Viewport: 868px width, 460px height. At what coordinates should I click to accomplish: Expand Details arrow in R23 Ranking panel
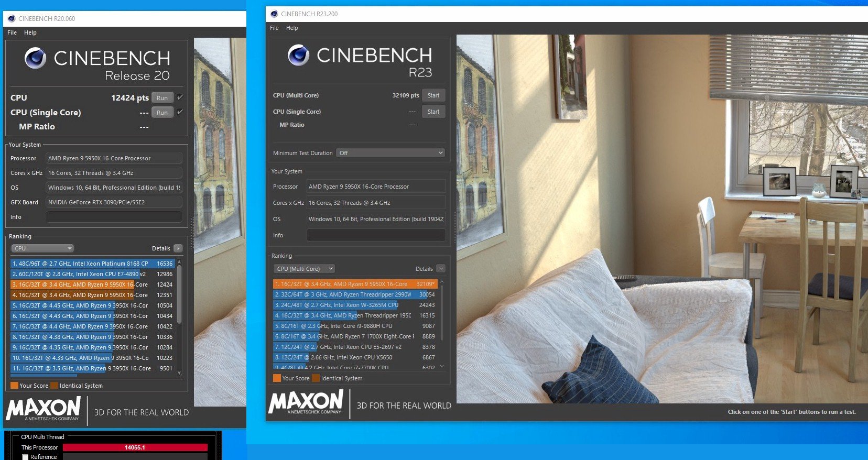point(441,269)
